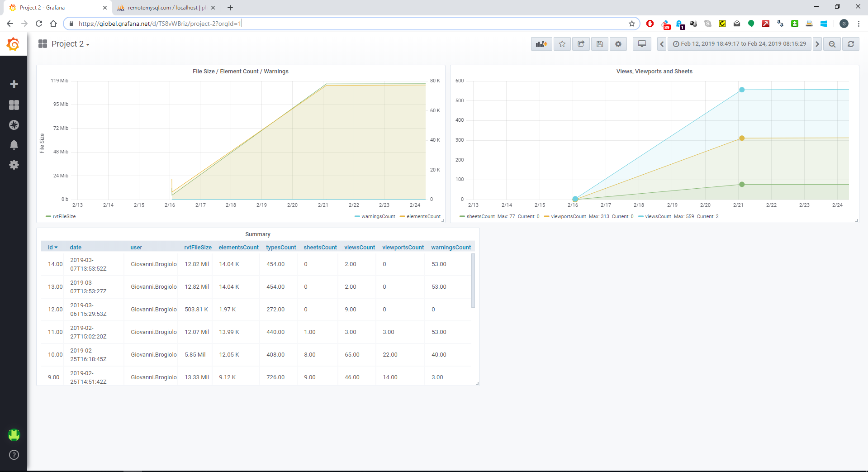Refresh the dashboard

(851, 44)
